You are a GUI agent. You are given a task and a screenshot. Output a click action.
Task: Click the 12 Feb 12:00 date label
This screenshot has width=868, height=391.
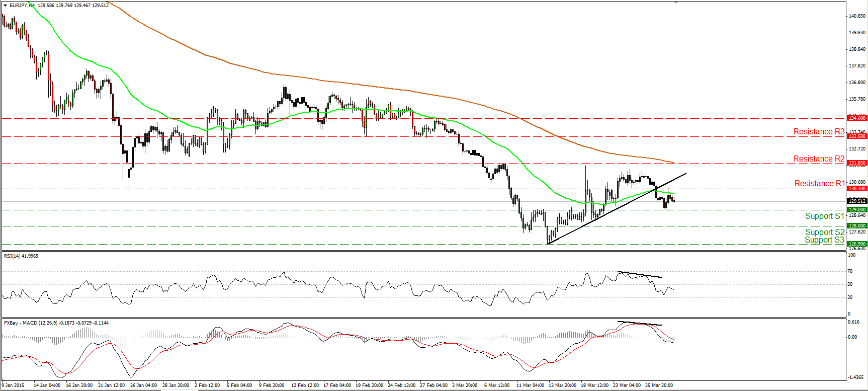click(305, 385)
